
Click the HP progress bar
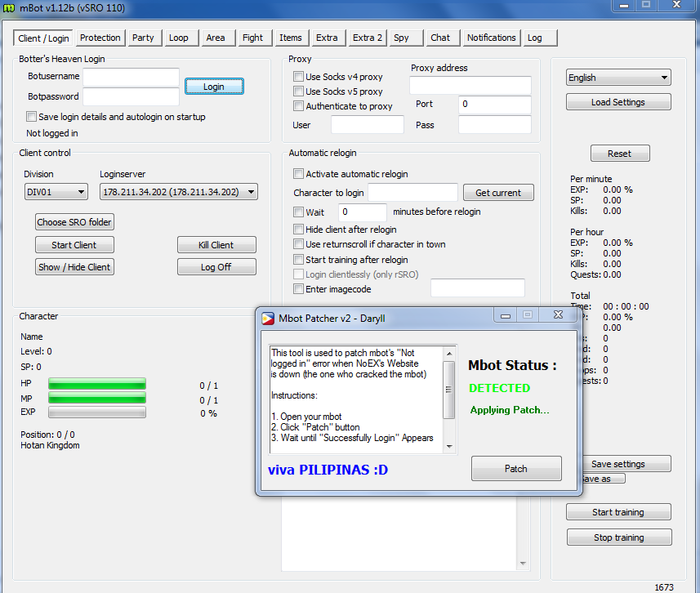point(97,384)
